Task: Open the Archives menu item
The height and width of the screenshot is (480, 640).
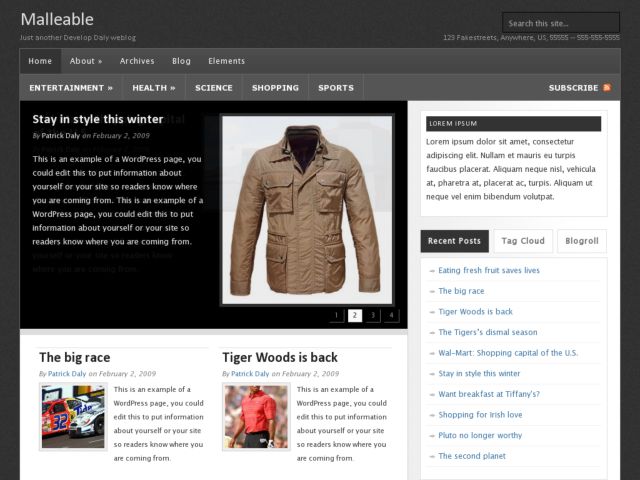Action: 137,61
